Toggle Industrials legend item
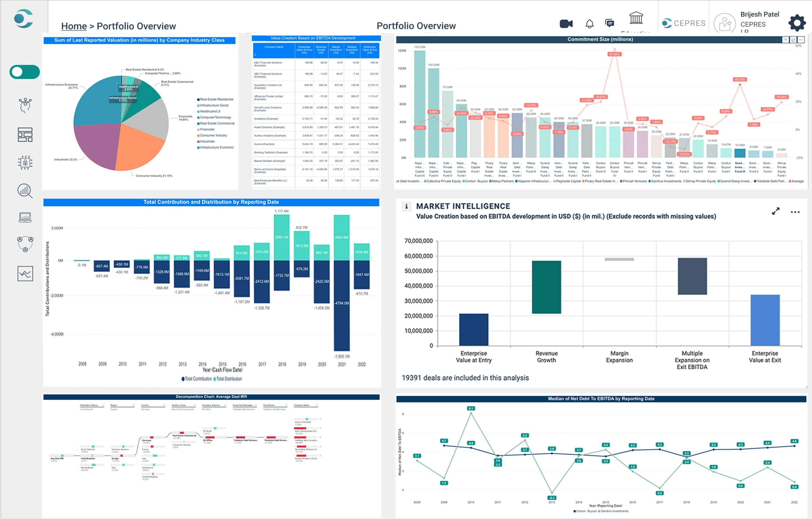 point(206,142)
